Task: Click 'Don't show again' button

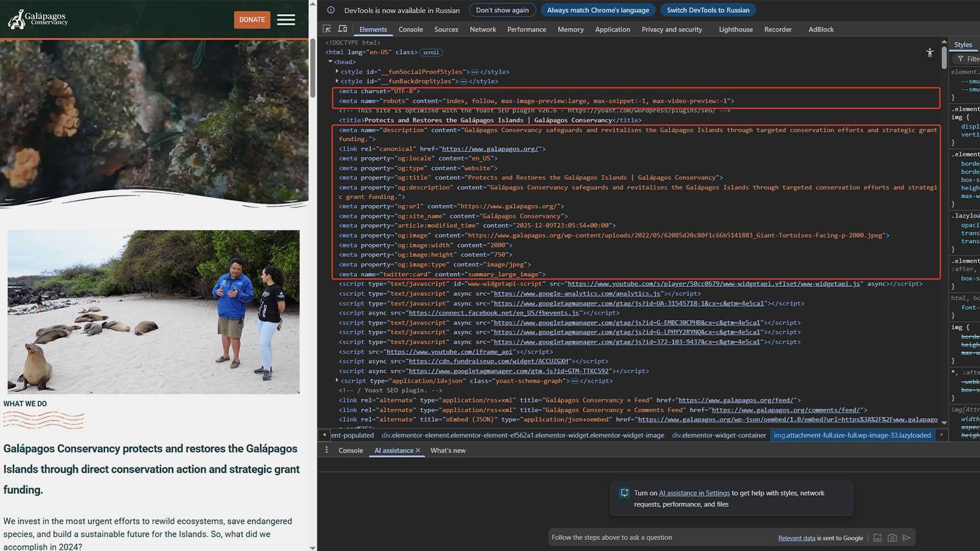Action: [x=502, y=10]
